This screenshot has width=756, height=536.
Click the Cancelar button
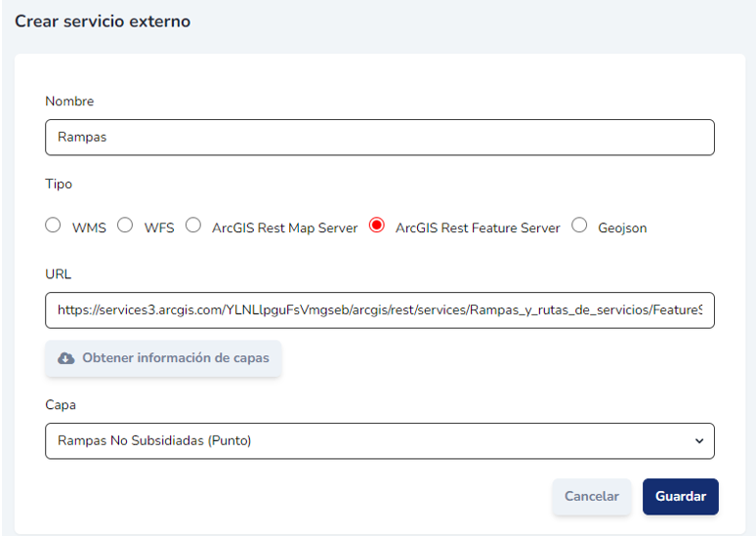[592, 496]
